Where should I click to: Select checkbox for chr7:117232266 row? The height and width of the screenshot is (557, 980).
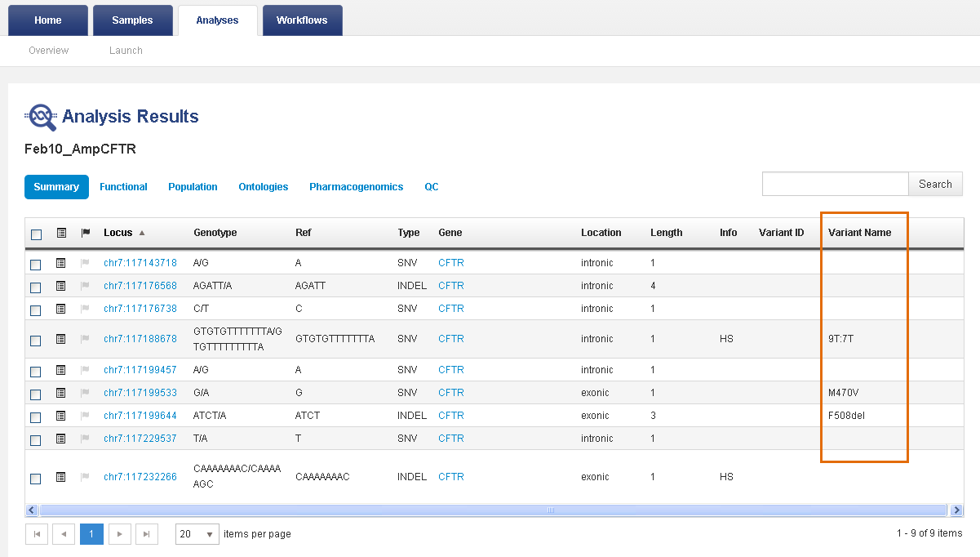coord(36,479)
